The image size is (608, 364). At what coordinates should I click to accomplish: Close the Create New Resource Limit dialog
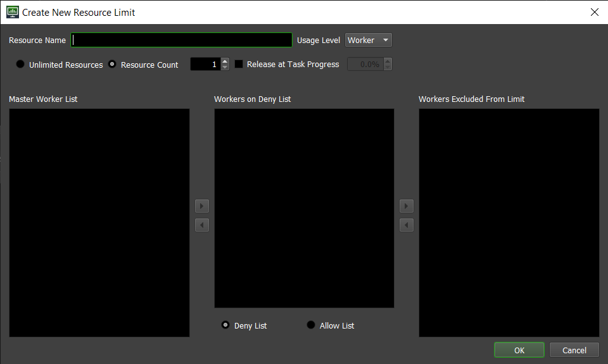[594, 12]
